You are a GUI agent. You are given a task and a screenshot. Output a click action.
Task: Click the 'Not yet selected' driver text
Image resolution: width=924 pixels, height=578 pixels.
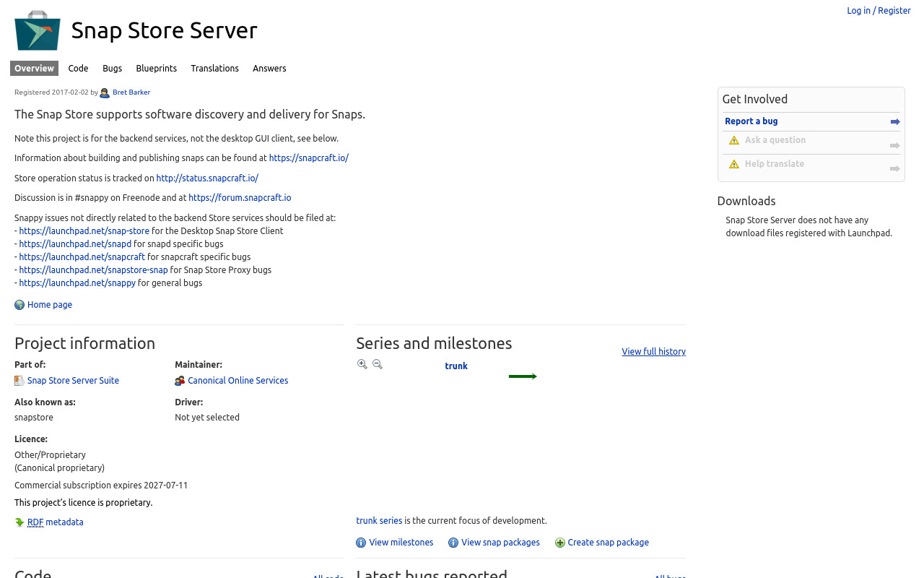click(207, 418)
